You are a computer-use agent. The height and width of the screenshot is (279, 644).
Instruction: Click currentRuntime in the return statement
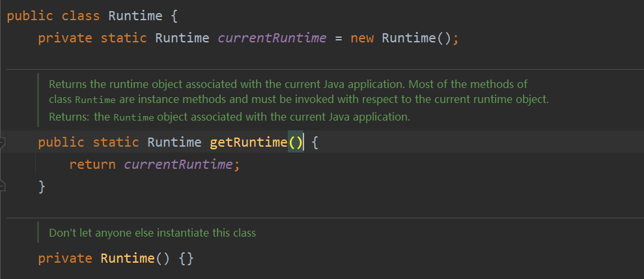click(x=178, y=164)
